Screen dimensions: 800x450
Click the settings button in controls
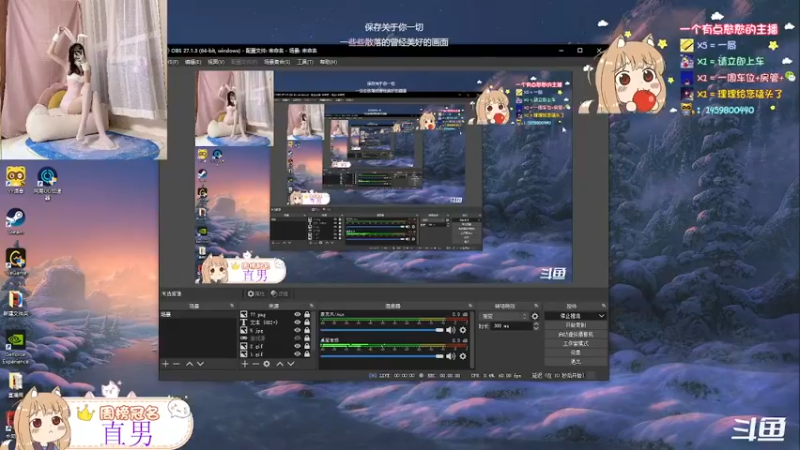tap(576, 353)
